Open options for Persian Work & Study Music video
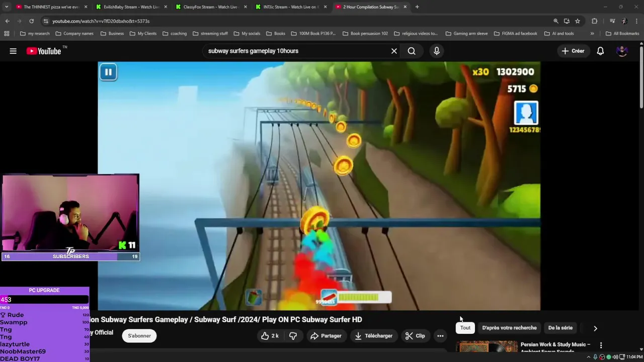This screenshot has width=644, height=362. pos(601,345)
